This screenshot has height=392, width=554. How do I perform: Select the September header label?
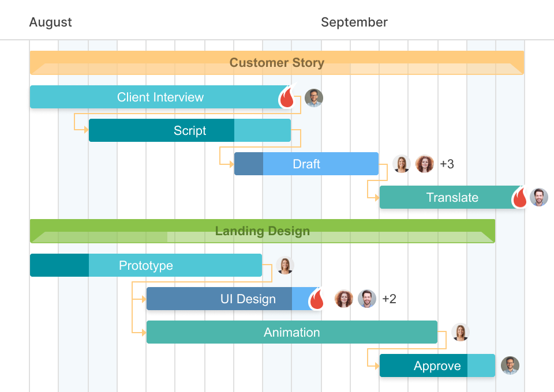pos(354,22)
